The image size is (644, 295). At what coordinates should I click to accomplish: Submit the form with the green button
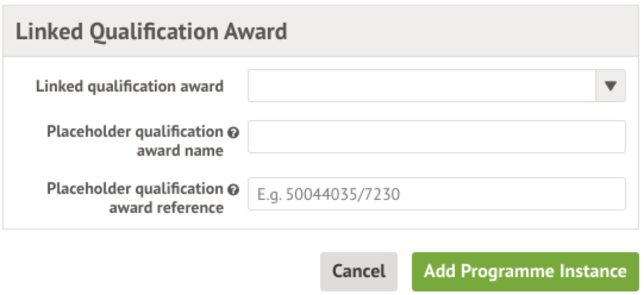click(525, 271)
